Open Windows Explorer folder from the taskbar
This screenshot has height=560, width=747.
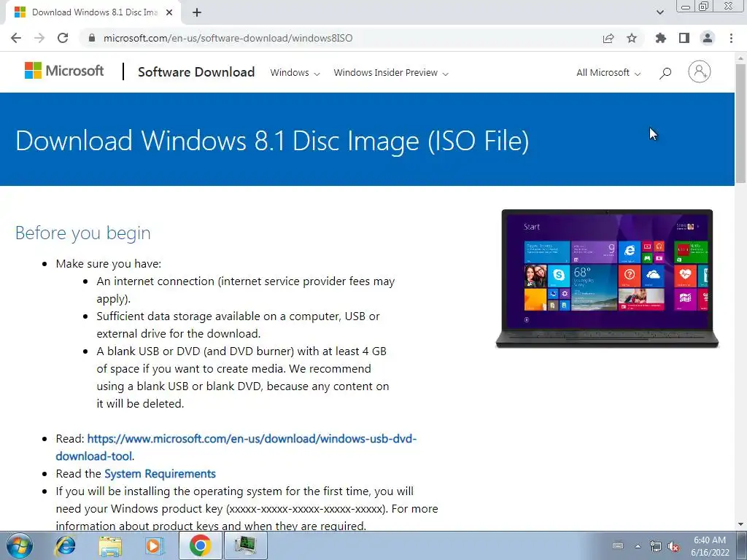pos(110,545)
